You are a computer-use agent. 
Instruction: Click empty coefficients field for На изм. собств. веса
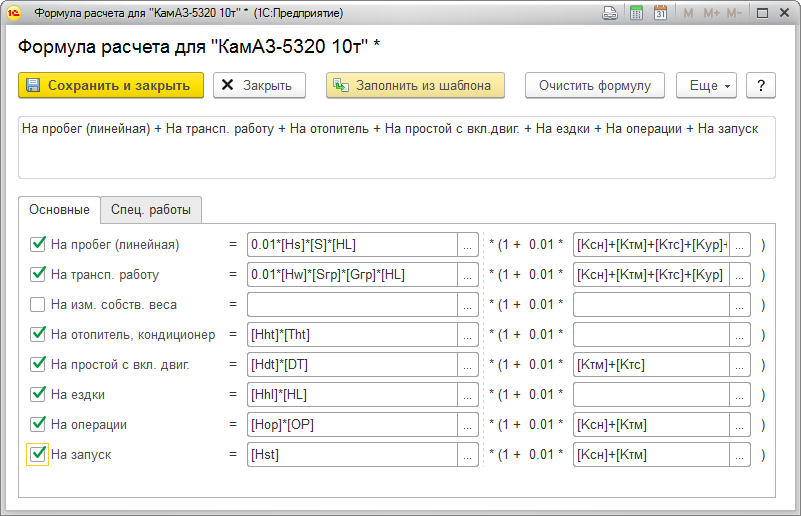coord(651,304)
